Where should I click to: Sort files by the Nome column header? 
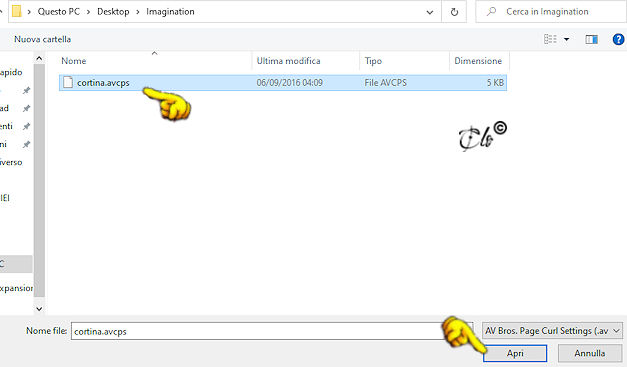74,61
